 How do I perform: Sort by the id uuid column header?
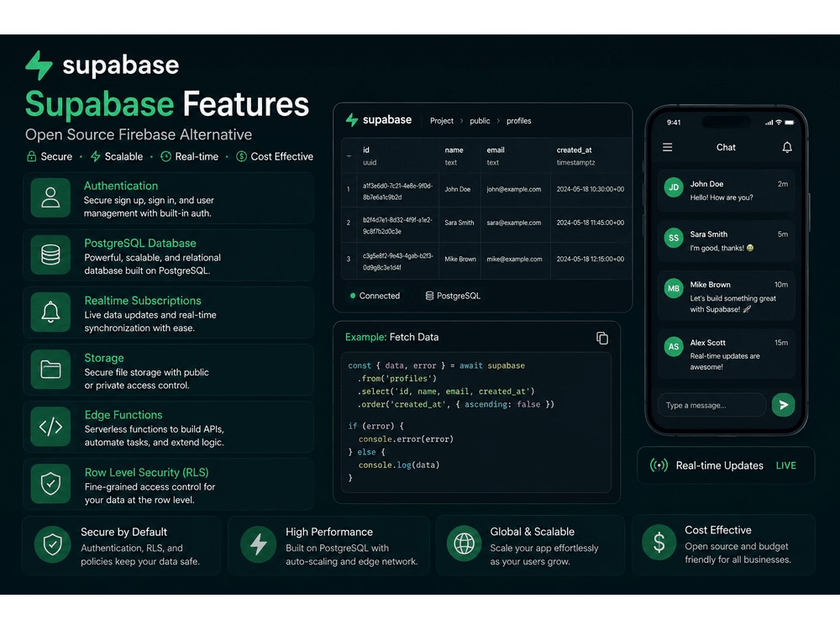pyautogui.click(x=397, y=156)
